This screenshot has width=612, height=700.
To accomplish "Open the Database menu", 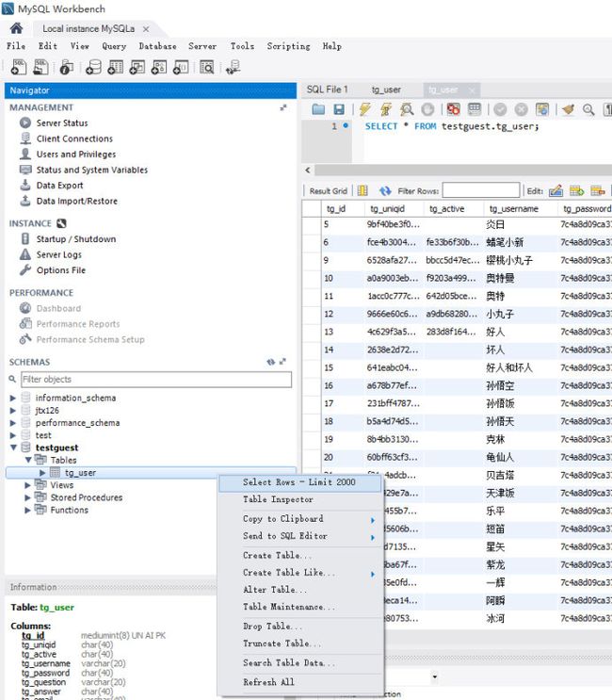I will [157, 46].
